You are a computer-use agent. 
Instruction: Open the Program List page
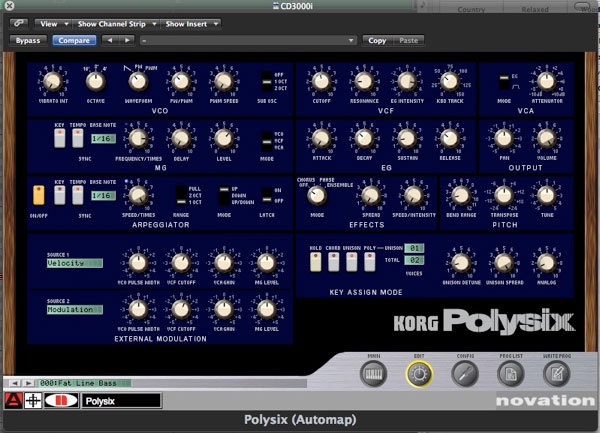point(511,374)
